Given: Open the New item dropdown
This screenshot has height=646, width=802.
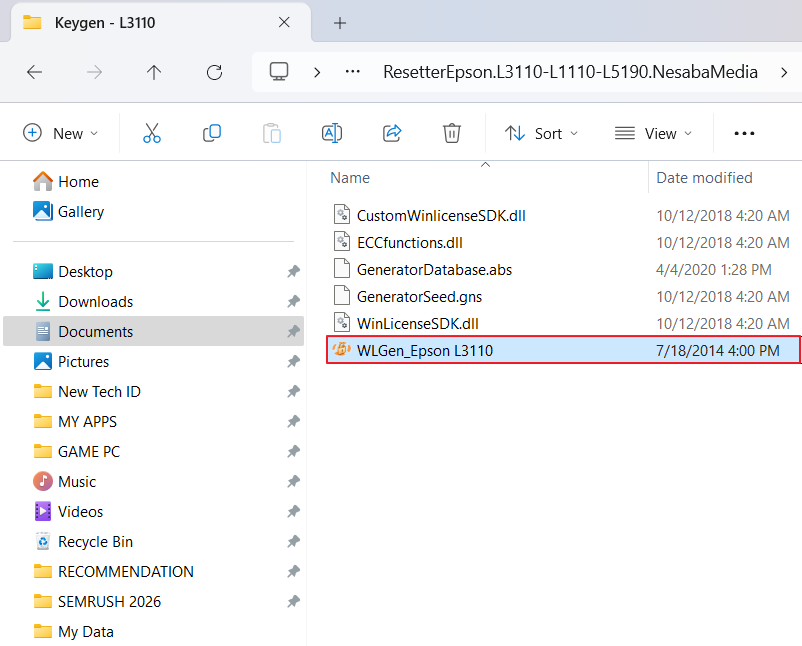Looking at the screenshot, I should click(61, 133).
